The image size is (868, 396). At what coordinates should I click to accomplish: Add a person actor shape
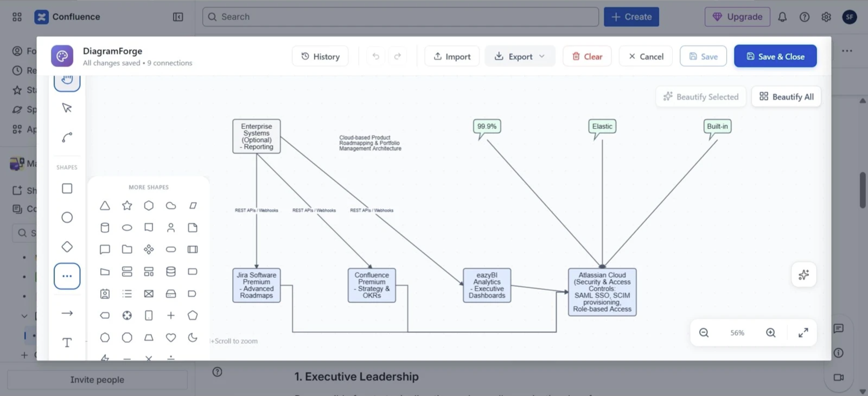coord(171,228)
